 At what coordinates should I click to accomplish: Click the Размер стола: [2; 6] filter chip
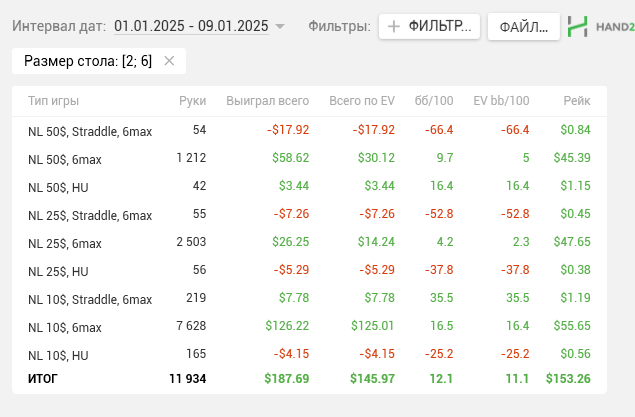(x=88, y=61)
